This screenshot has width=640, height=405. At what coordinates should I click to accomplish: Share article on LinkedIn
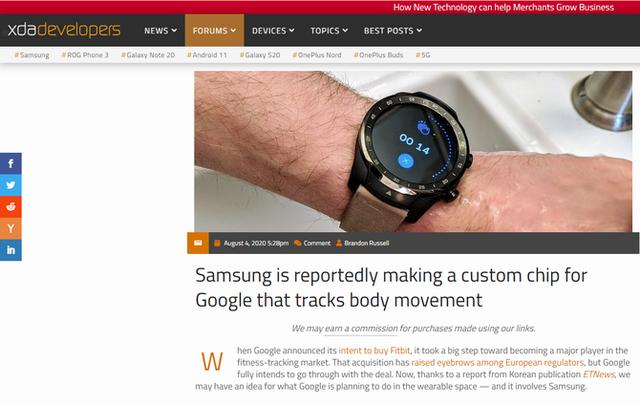point(11,250)
